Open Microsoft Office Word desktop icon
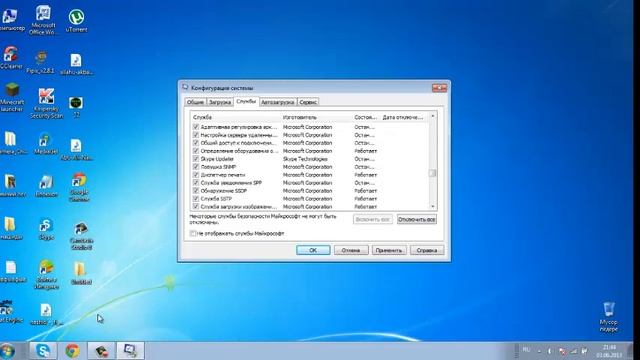Viewport: 640px width, 360px height. [x=43, y=20]
